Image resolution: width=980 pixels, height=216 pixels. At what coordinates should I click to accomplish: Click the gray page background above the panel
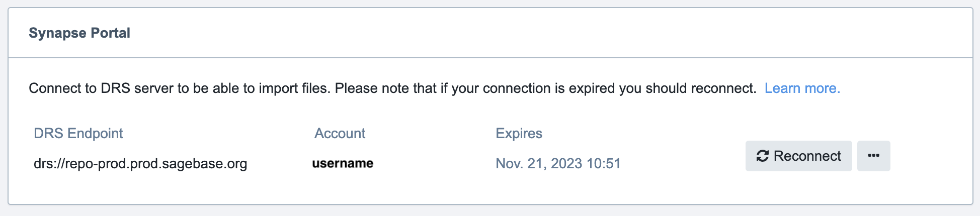click(490, 3)
